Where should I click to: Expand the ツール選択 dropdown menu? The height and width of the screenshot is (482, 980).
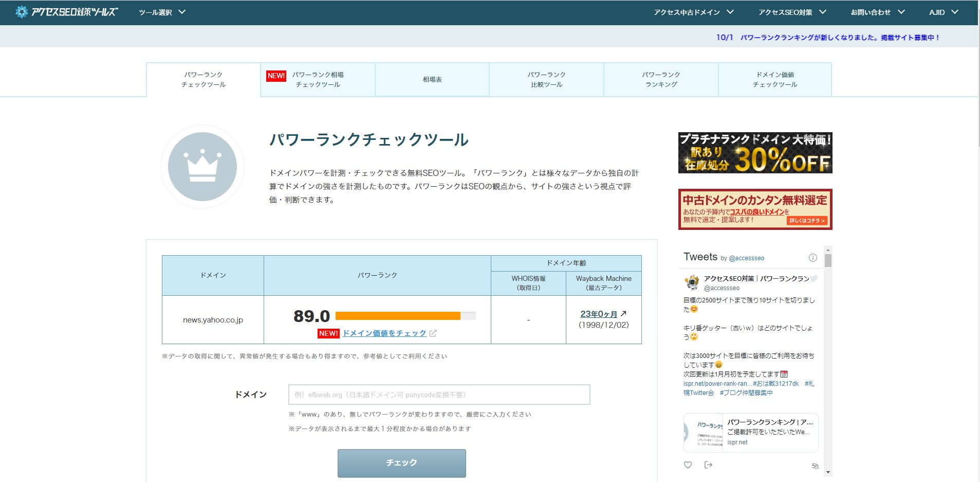click(162, 12)
